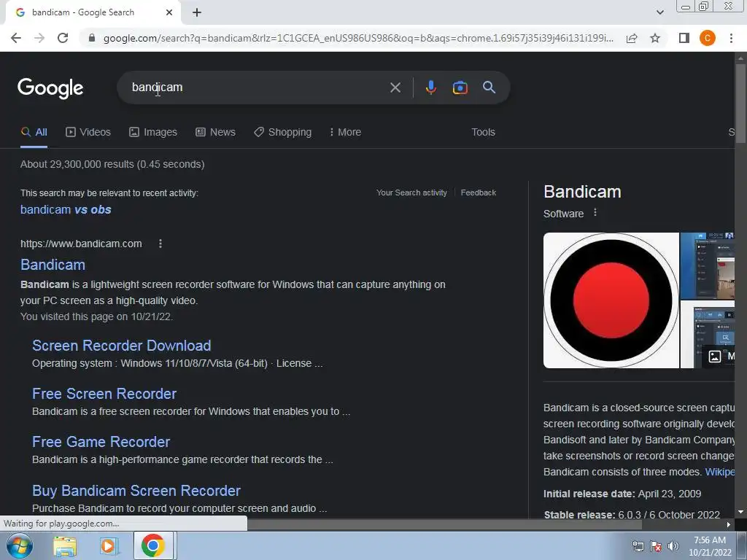Go forward with the browser arrow
The image size is (747, 560).
coord(39,38)
